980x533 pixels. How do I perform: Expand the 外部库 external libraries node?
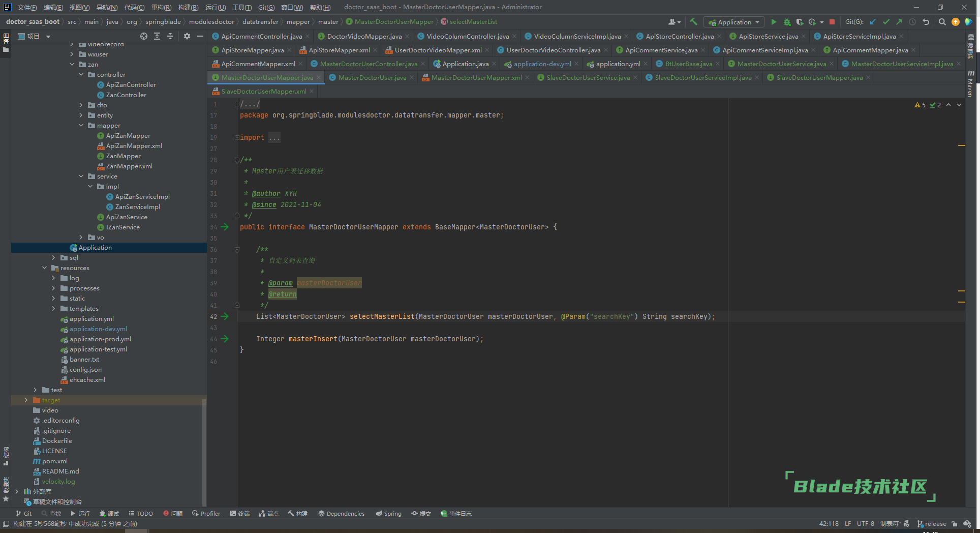point(17,491)
